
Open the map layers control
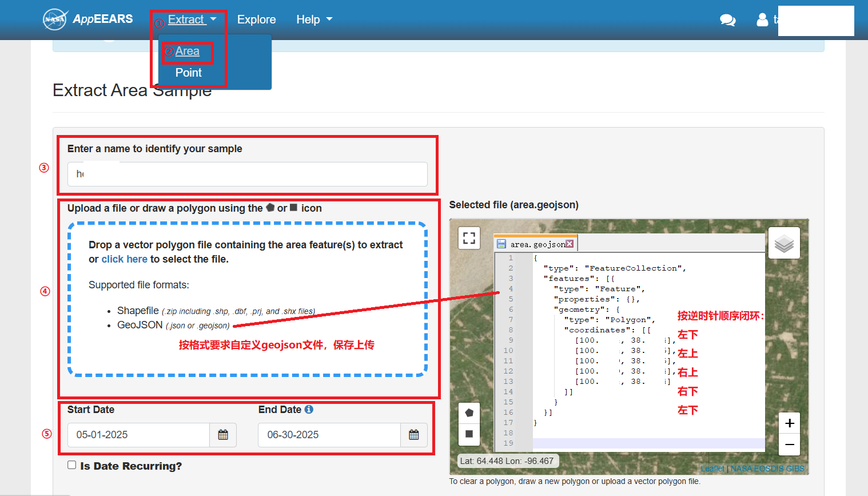(x=784, y=243)
